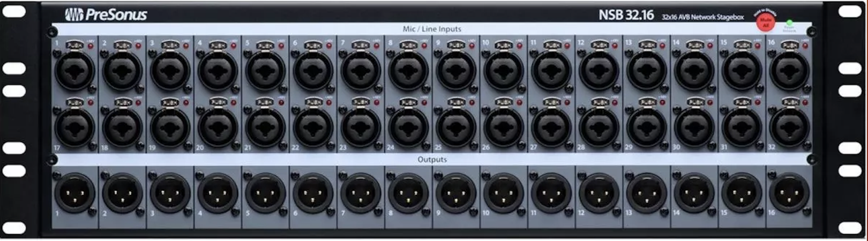This screenshot has width=868, height=241.
Task: Click the PUSH release tab above input 28
Action: coord(599,102)
